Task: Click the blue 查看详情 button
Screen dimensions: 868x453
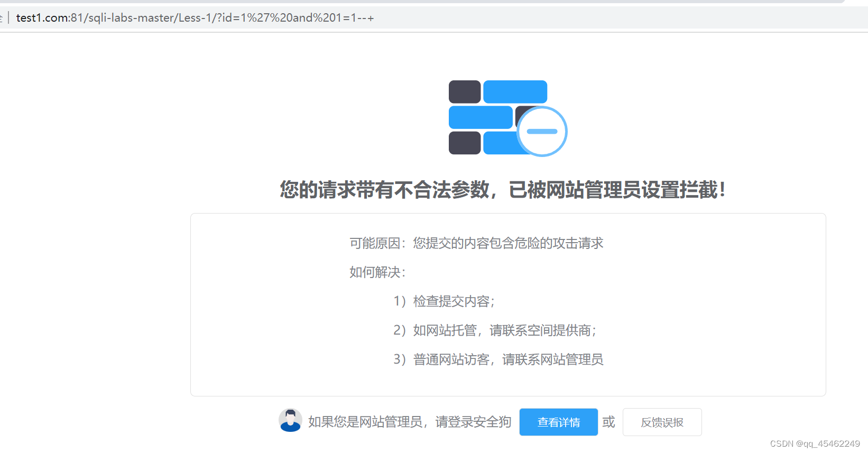Action: [x=558, y=422]
